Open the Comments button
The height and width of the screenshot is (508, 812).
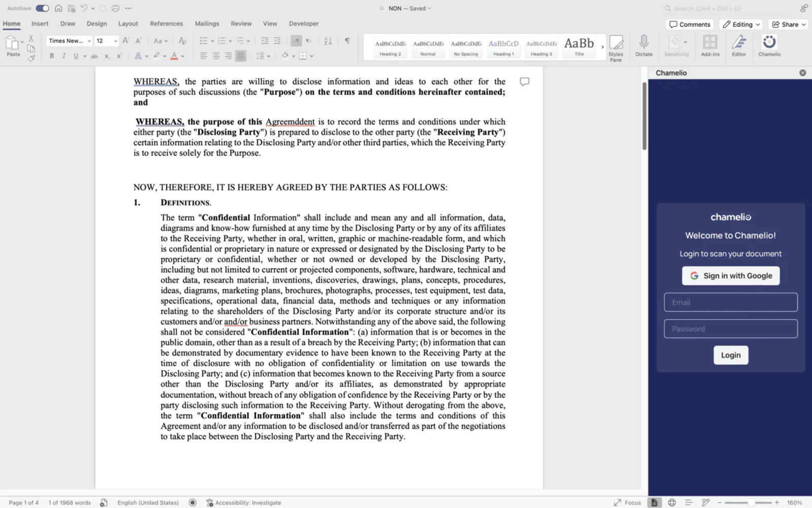690,24
